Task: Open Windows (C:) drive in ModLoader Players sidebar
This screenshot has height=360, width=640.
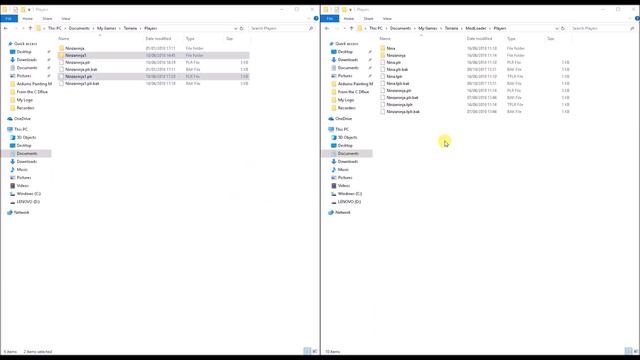Action: 350,193
